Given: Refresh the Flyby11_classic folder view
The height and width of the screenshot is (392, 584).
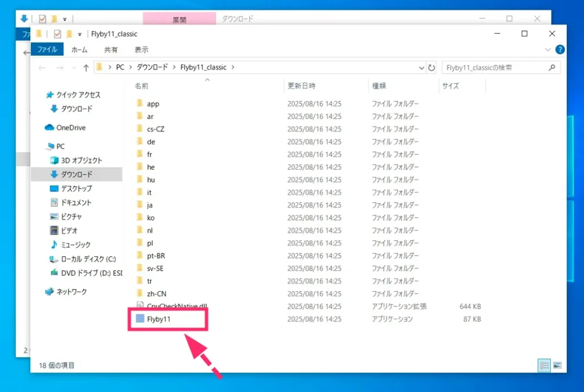Looking at the screenshot, I should pos(431,68).
